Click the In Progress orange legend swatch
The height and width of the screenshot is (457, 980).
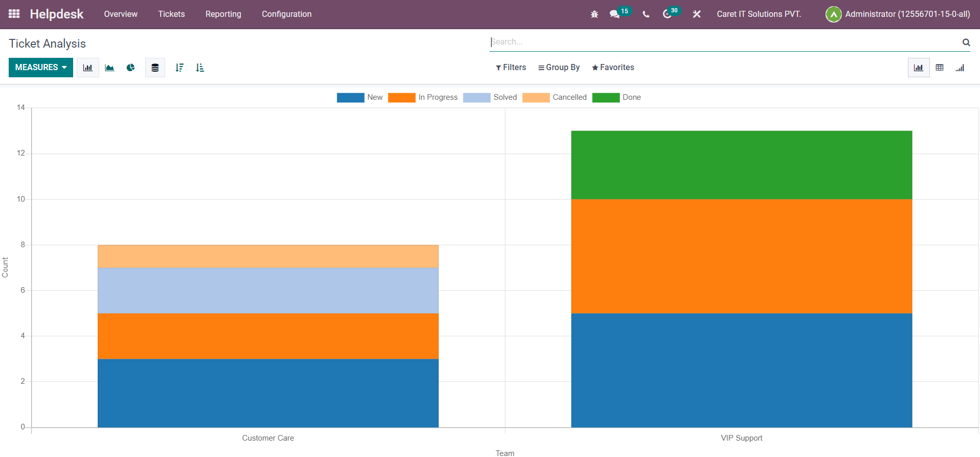pyautogui.click(x=402, y=97)
